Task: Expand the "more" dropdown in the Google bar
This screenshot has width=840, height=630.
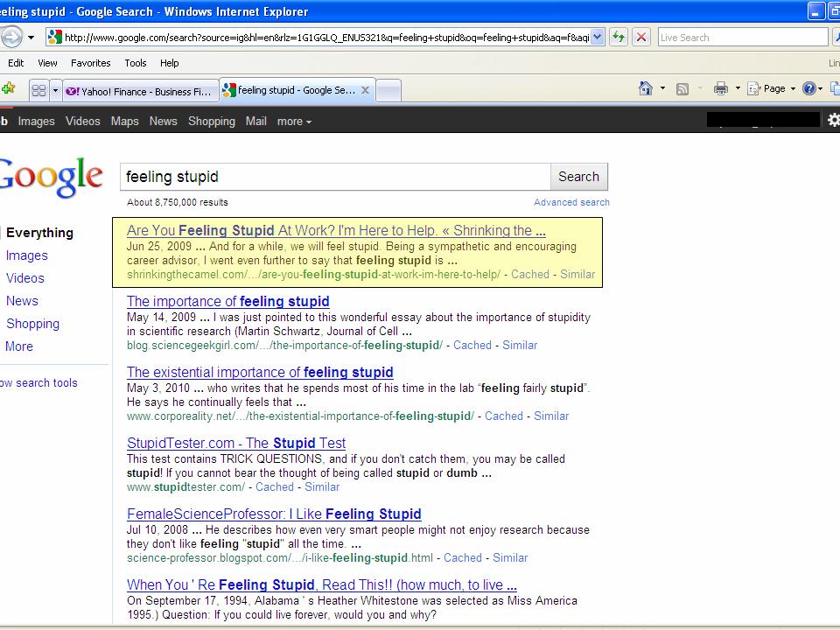Action: [294, 122]
